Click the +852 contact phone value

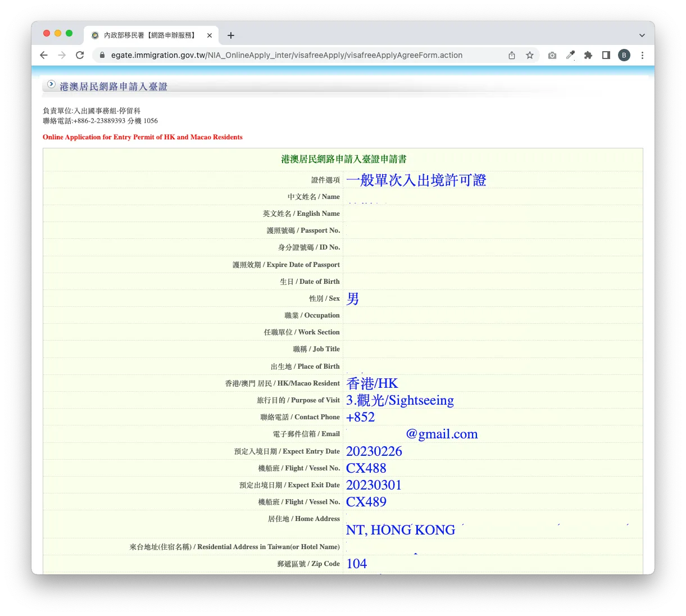(x=360, y=417)
